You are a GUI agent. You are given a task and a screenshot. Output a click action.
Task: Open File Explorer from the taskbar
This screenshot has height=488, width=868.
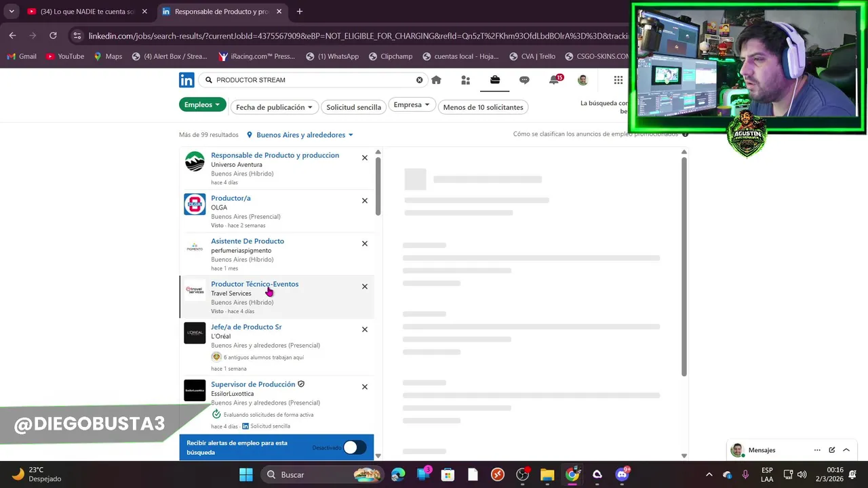coord(547,474)
